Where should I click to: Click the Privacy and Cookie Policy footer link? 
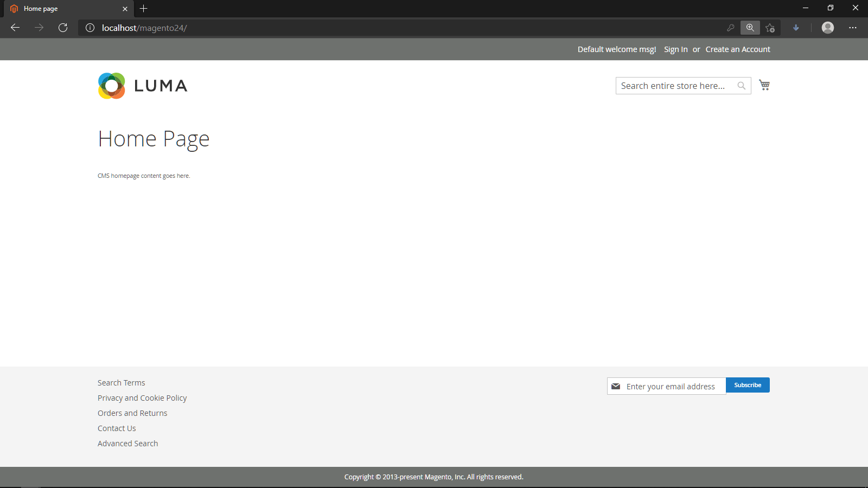[x=142, y=397]
